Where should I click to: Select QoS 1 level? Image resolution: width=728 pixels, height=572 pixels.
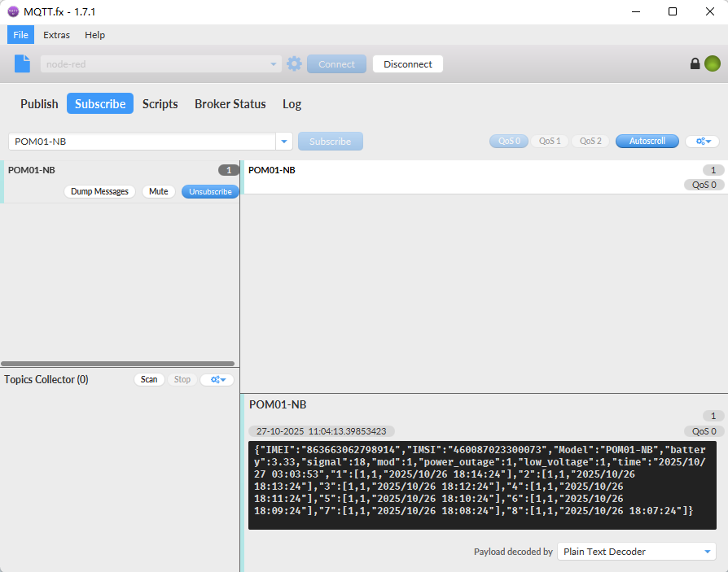point(550,141)
